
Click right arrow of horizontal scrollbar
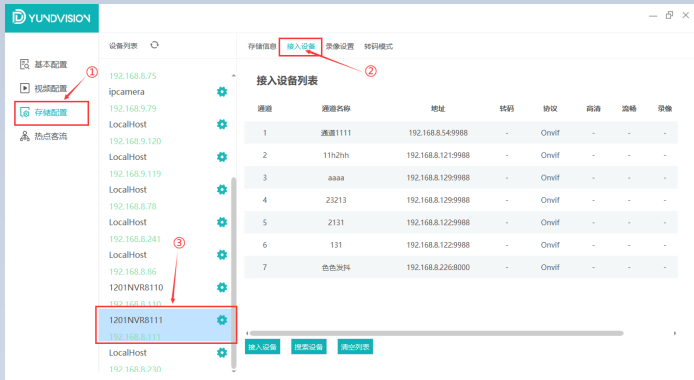tap(675, 333)
